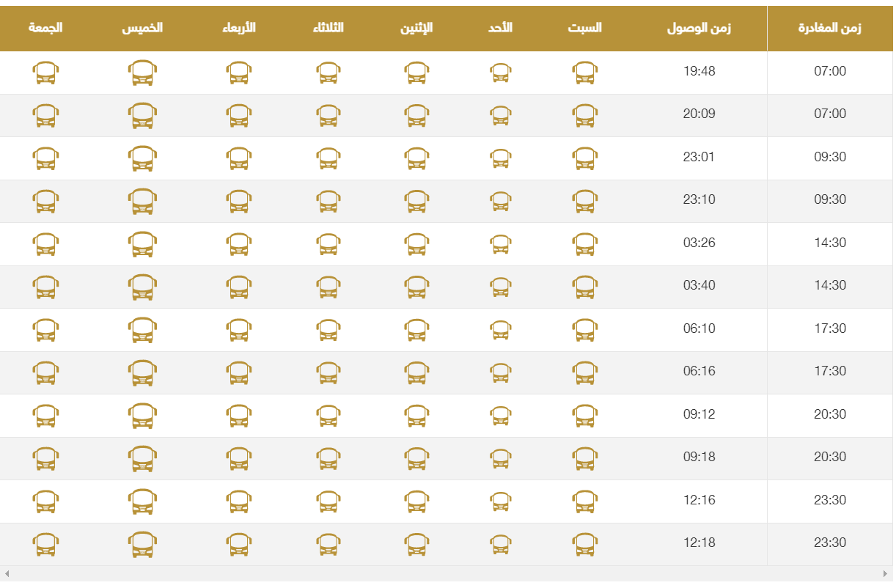Select the Thursday bus icon in the 03:26 arrival row
The width and height of the screenshot is (896, 588).
pyautogui.click(x=142, y=244)
